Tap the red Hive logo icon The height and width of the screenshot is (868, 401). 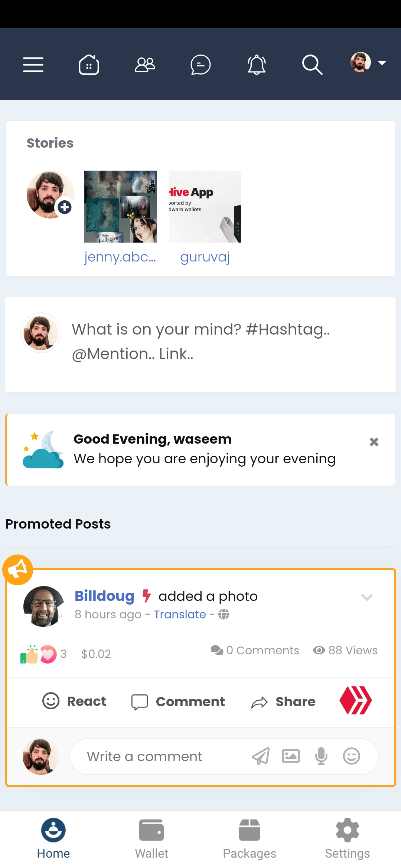[356, 700]
